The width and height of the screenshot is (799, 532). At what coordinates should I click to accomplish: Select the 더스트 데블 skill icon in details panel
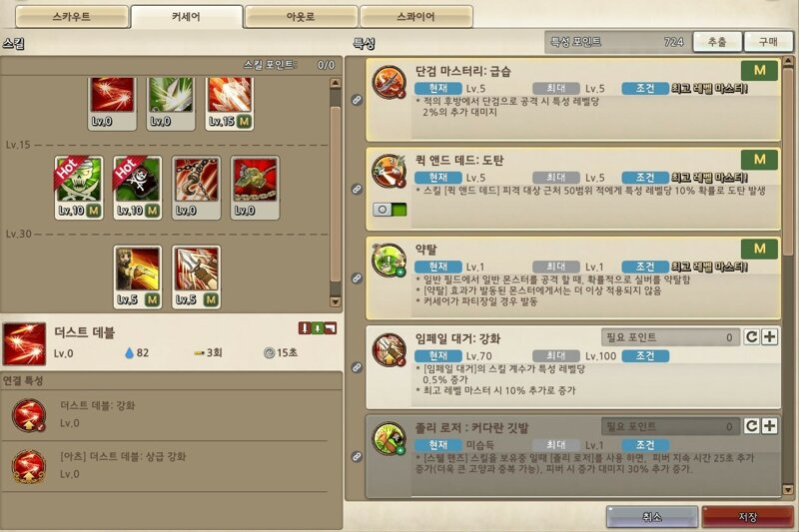click(x=24, y=343)
